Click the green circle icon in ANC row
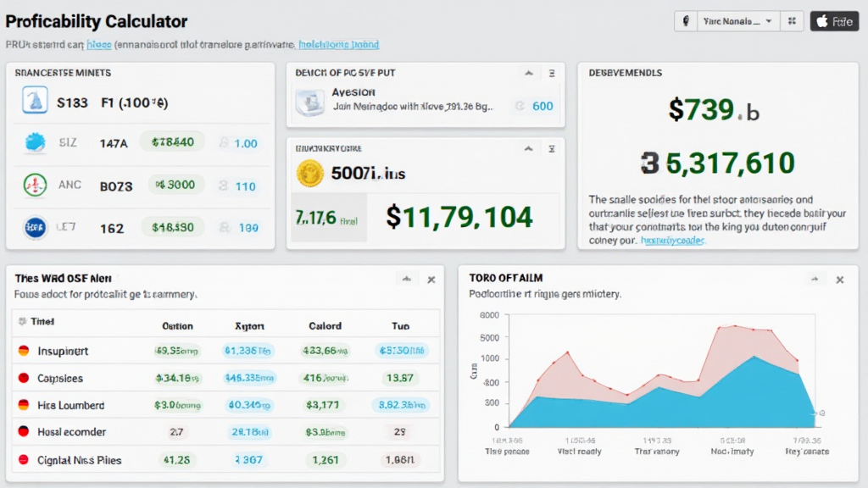The height and width of the screenshot is (488, 868). coord(33,185)
